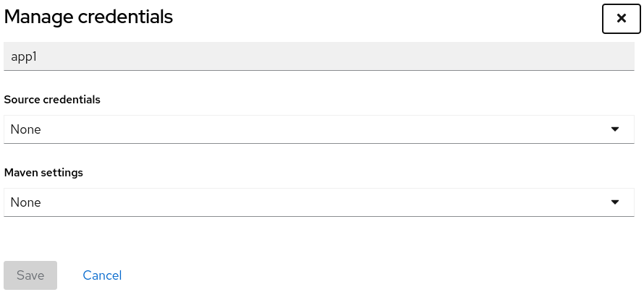The width and height of the screenshot is (644, 292).
Task: Click the Source credentials caret arrow
Action: coord(615,129)
